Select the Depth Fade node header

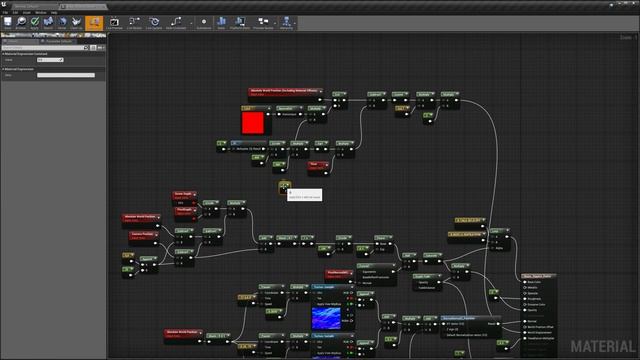click(427, 276)
